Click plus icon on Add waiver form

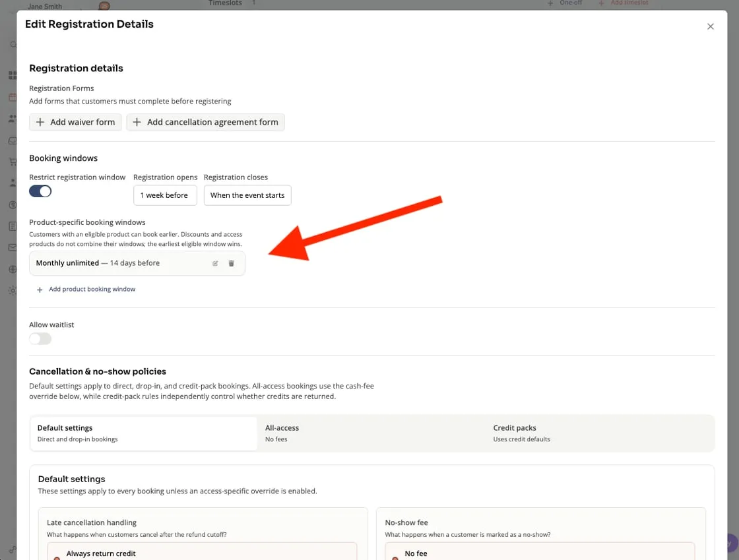(40, 122)
